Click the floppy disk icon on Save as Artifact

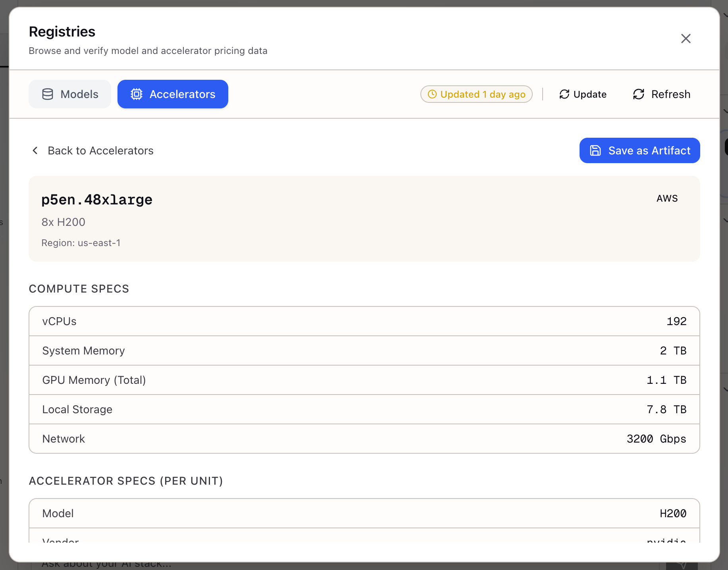click(595, 150)
